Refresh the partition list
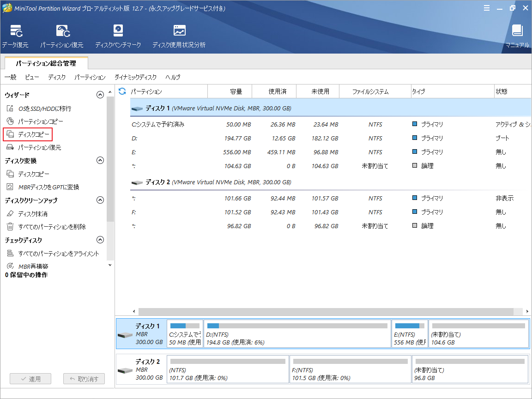The height and width of the screenshot is (399, 532). pos(122,91)
